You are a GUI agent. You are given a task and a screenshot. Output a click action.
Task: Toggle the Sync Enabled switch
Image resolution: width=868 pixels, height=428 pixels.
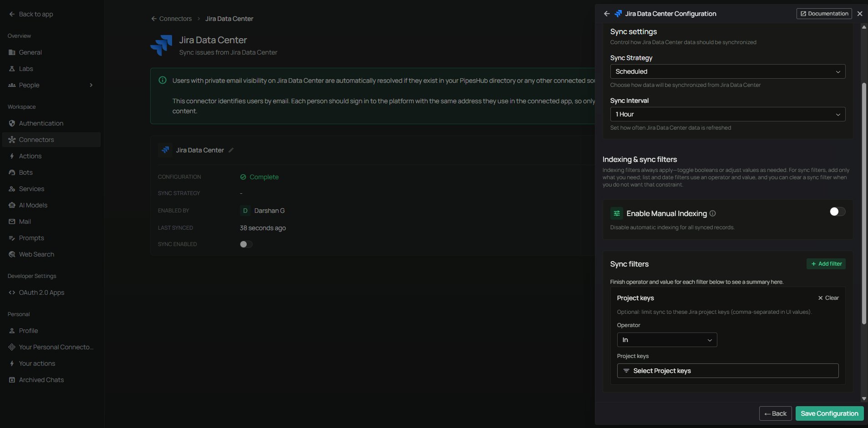click(x=246, y=244)
